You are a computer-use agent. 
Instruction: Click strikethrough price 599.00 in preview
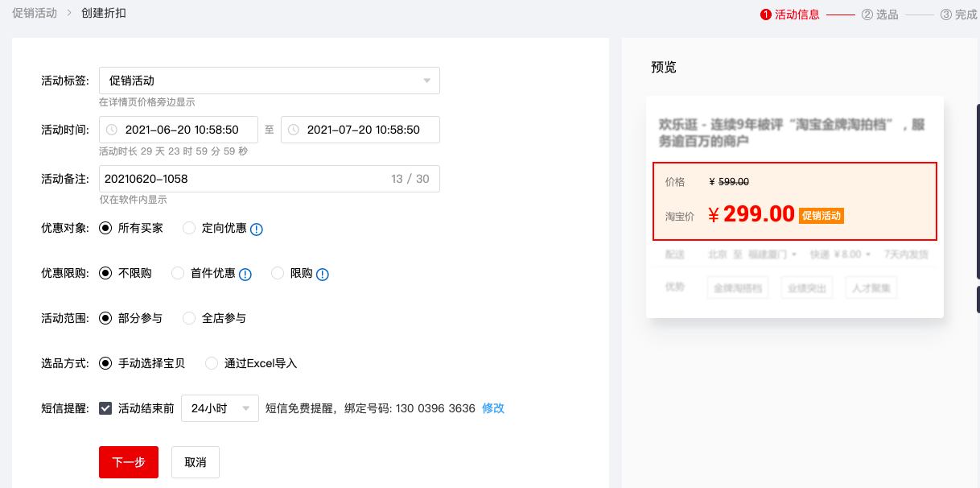point(729,182)
